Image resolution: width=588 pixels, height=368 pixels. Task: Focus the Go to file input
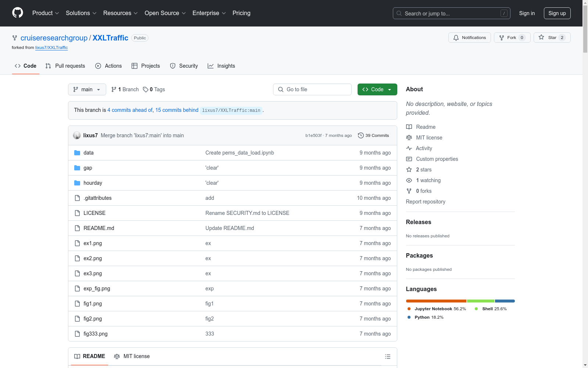point(312,89)
